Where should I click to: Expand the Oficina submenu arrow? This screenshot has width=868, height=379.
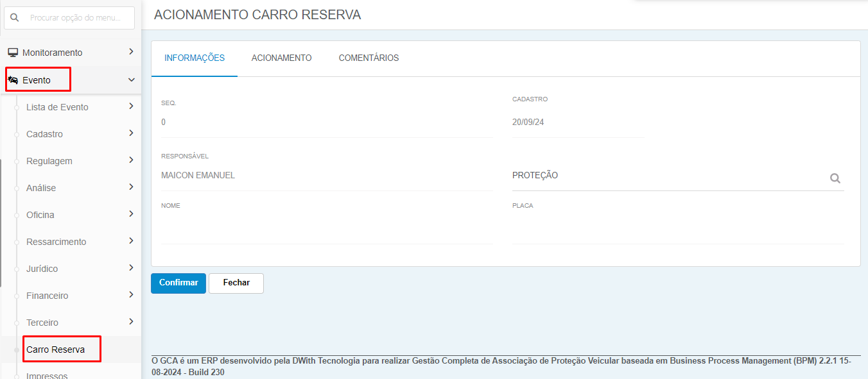(131, 214)
